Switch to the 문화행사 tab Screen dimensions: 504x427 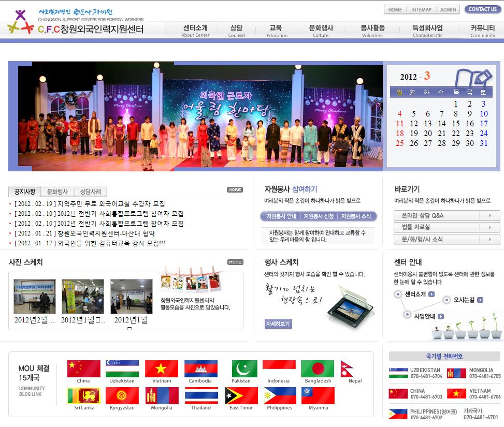pyautogui.click(x=57, y=192)
